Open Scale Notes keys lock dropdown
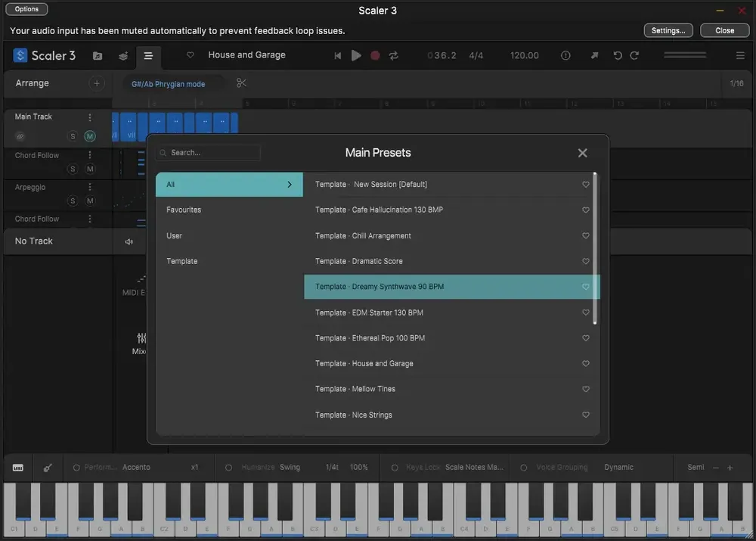Screen dimensions: 756x541 click(475, 467)
